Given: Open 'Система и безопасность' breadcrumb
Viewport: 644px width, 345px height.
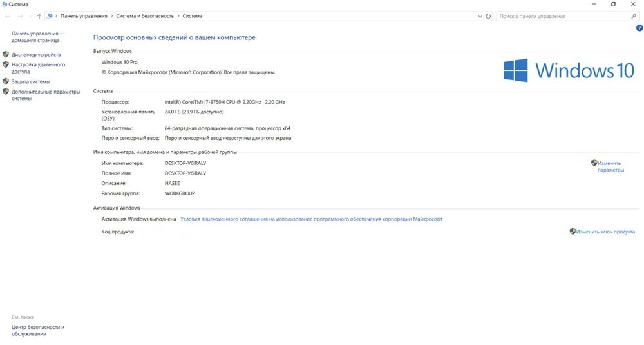Looking at the screenshot, I should click(145, 16).
